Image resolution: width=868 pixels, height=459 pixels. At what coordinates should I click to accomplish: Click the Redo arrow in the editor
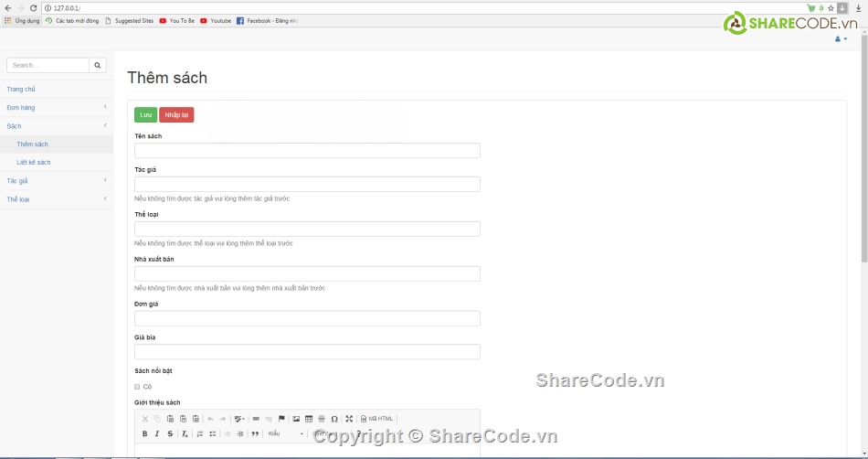[x=223, y=419]
